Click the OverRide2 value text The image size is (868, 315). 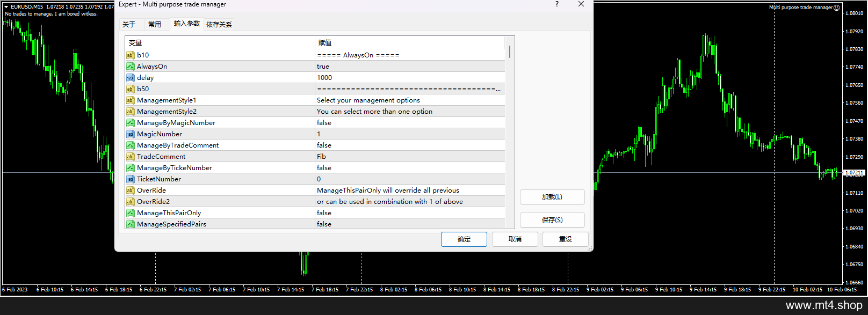pos(389,202)
